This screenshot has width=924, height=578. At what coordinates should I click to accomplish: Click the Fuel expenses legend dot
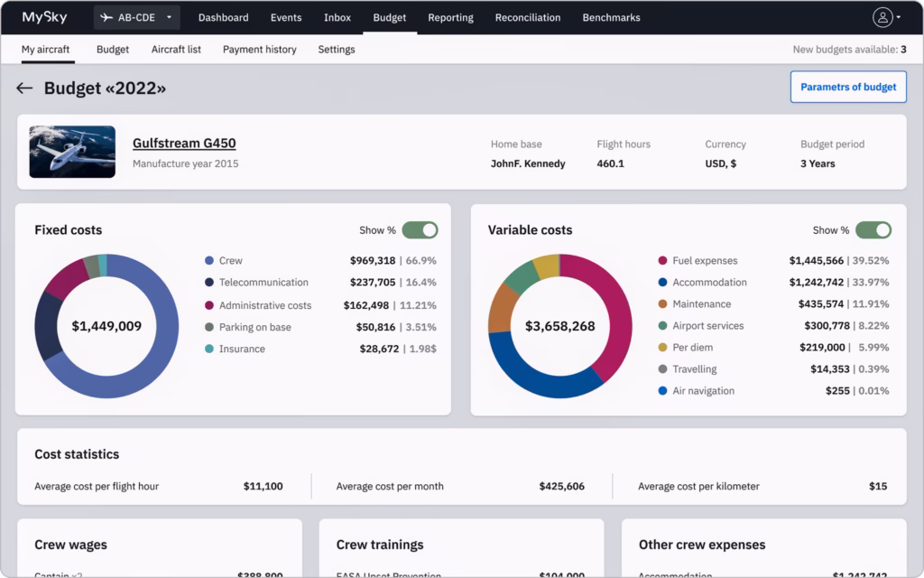(663, 261)
